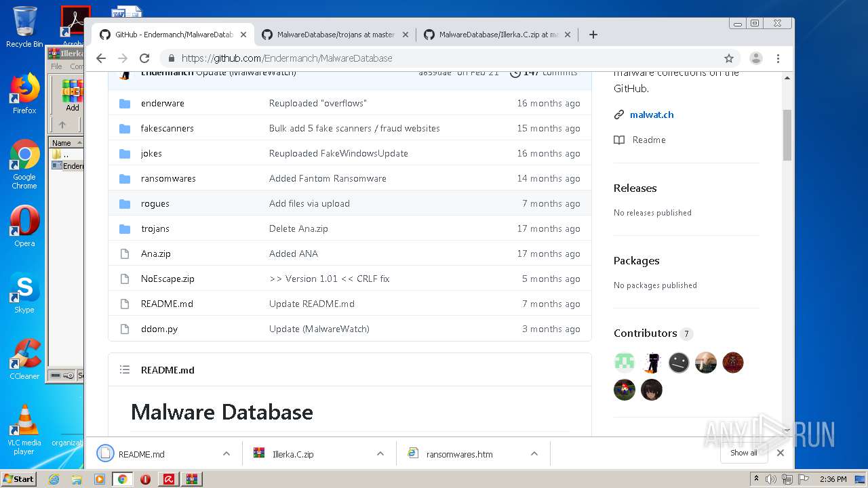This screenshot has width=868, height=488.
Task: Click the page vertical scrollbar
Action: click(x=787, y=136)
